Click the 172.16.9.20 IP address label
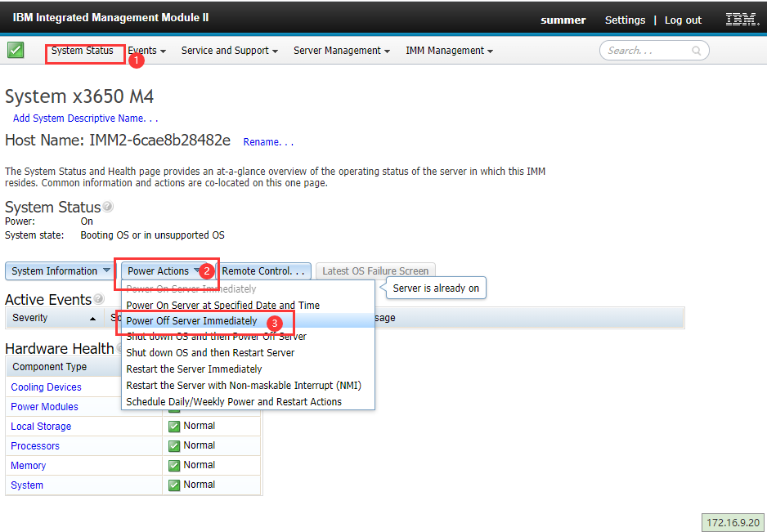767x532 pixels. pos(733,522)
